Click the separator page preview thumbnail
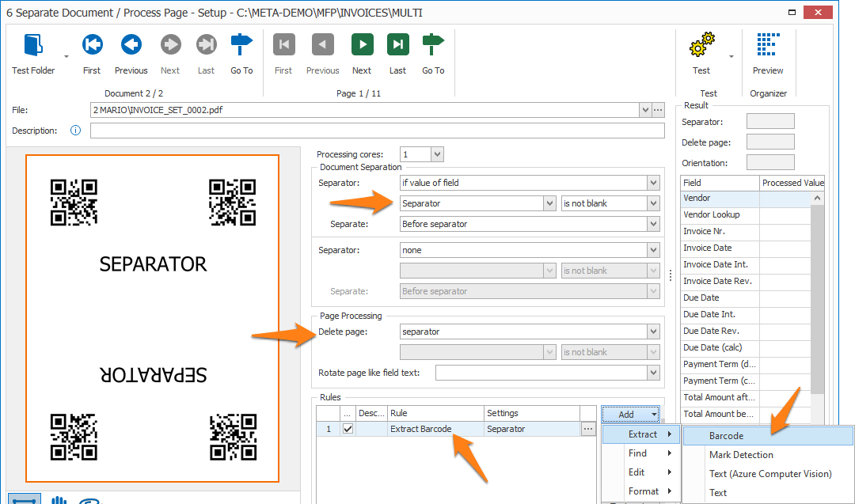 click(152, 319)
